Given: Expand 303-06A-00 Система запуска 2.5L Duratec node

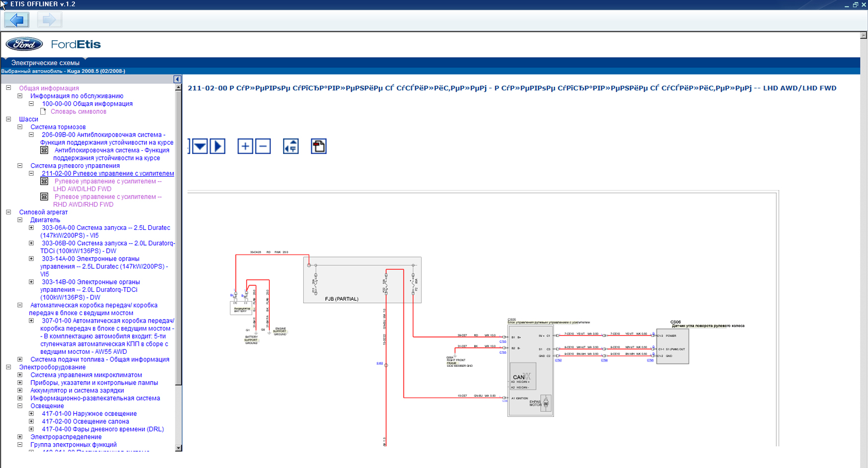Looking at the screenshot, I should tap(31, 228).
